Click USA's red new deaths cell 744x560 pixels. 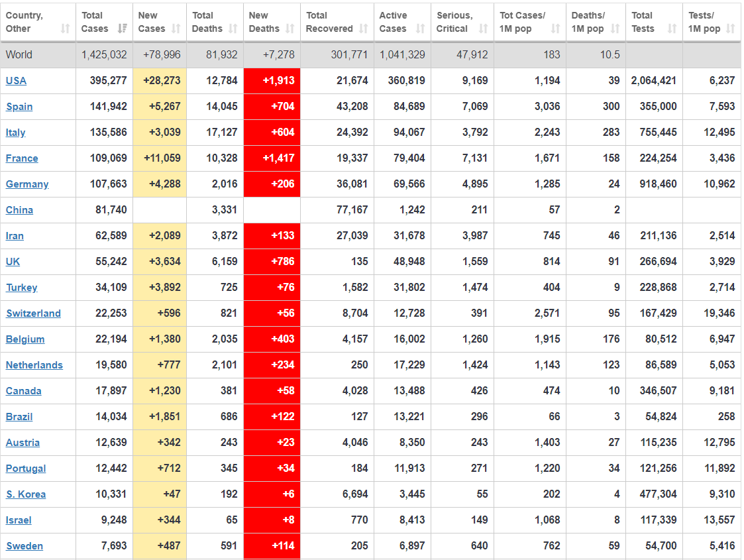272,81
